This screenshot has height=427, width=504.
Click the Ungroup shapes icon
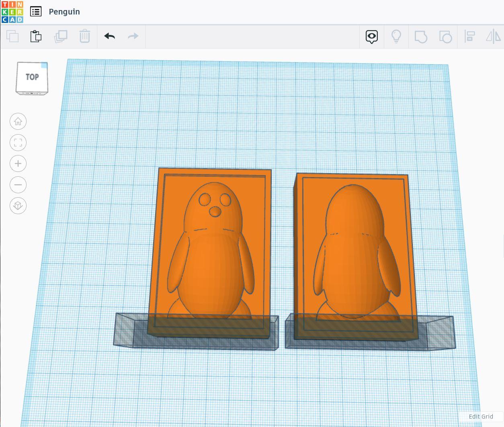tap(445, 37)
